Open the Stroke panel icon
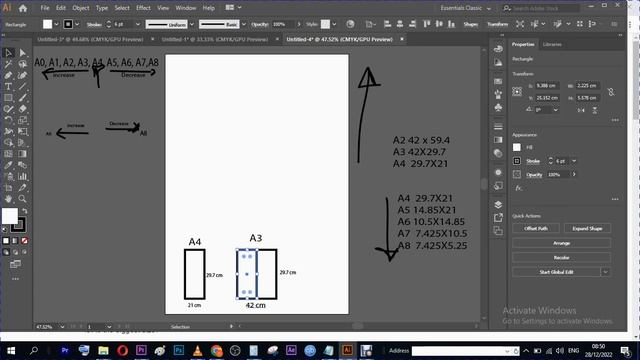The image size is (640, 360). pyautogui.click(x=498, y=127)
